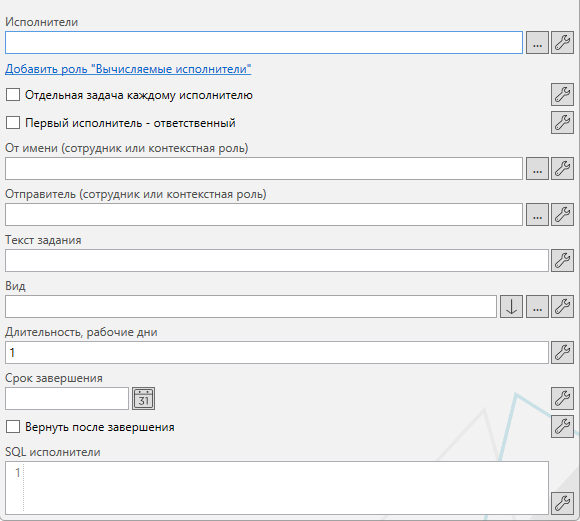Open calendar picker for Срок завершения
The image size is (580, 521).
144,399
